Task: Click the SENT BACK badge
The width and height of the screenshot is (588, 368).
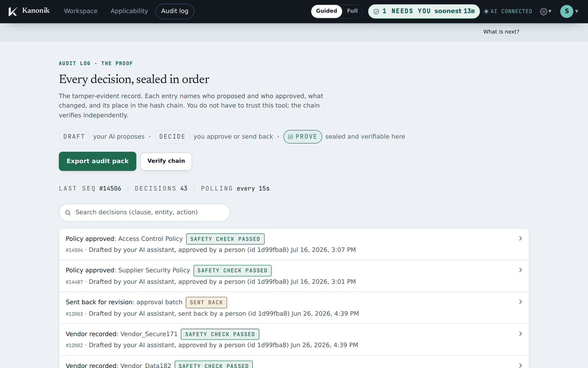Action: (207, 302)
